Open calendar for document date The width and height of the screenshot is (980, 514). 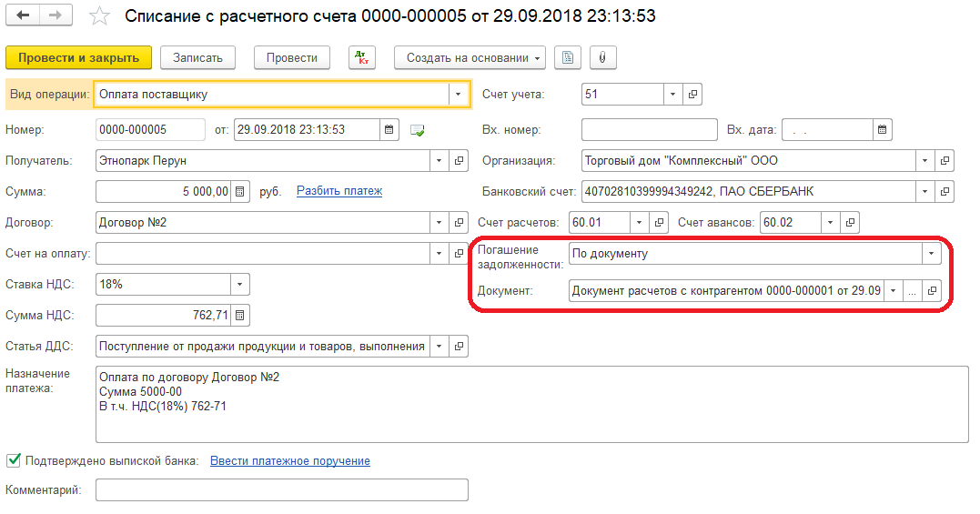point(389,130)
